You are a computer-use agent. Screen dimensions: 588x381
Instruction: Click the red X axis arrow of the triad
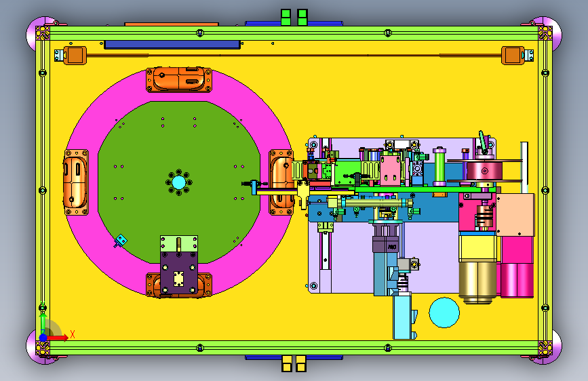tap(58, 338)
